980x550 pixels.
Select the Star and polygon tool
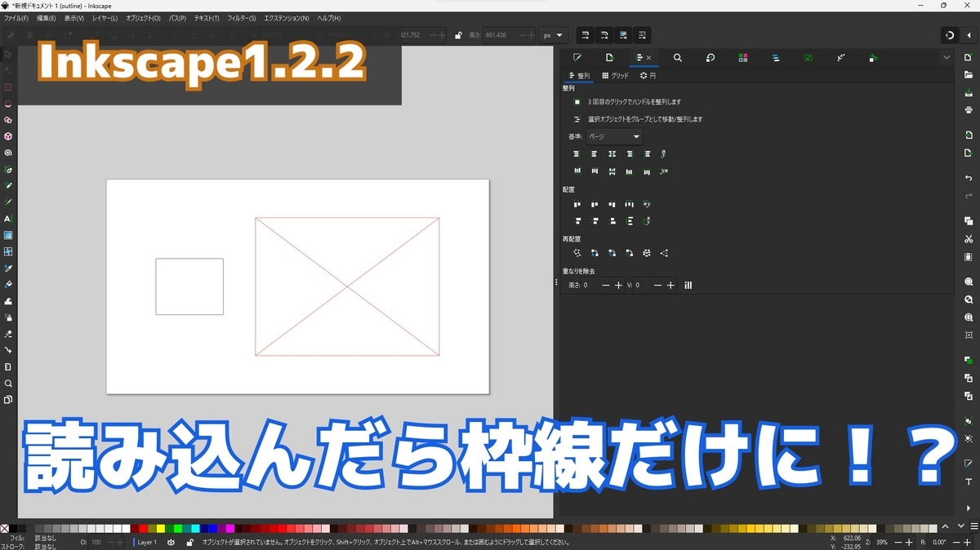point(8,120)
